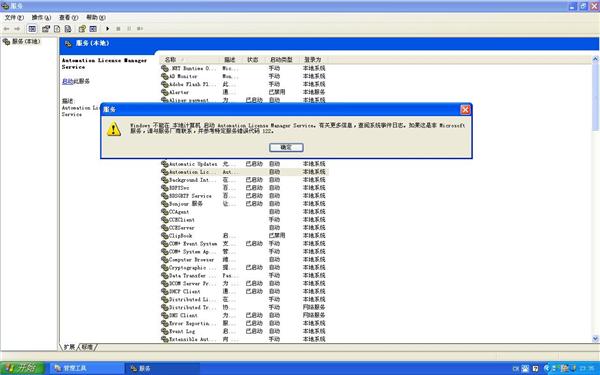Click the Stop Service square icon

click(118, 29)
